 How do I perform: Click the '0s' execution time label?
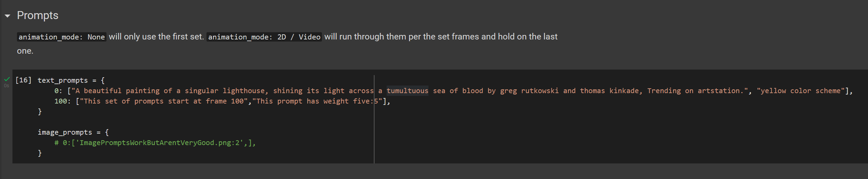click(x=7, y=86)
